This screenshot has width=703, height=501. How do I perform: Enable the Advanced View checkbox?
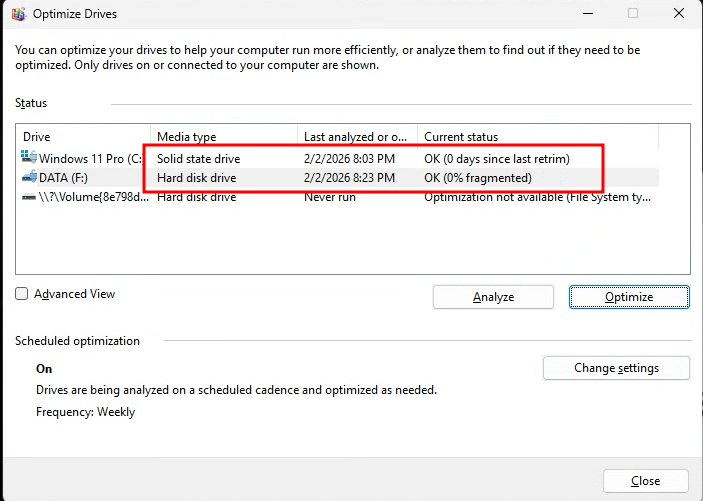point(22,294)
